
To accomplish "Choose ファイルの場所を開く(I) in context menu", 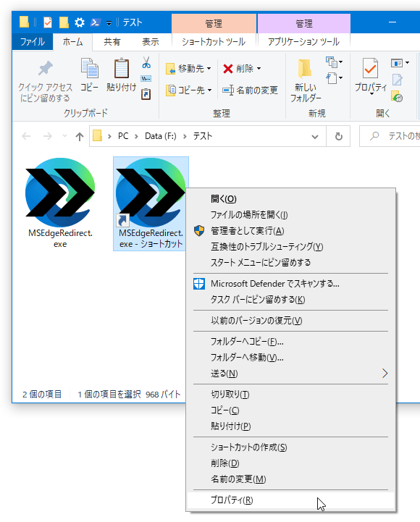I will (x=291, y=215).
